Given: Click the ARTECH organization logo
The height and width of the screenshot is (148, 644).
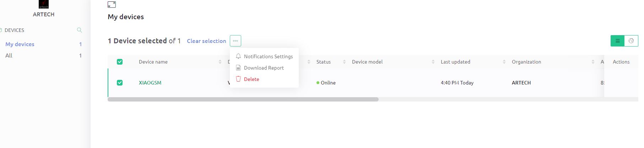Looking at the screenshot, I should 44,5.
